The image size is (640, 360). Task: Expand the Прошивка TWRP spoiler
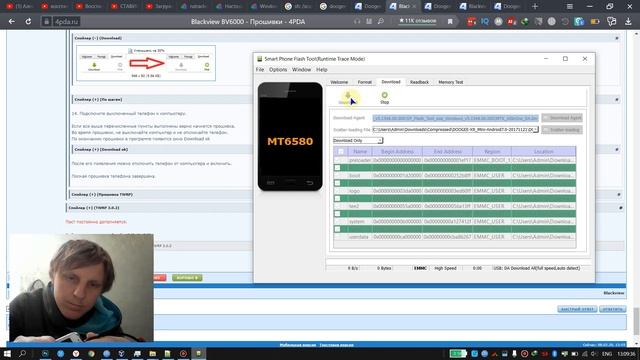point(102,195)
